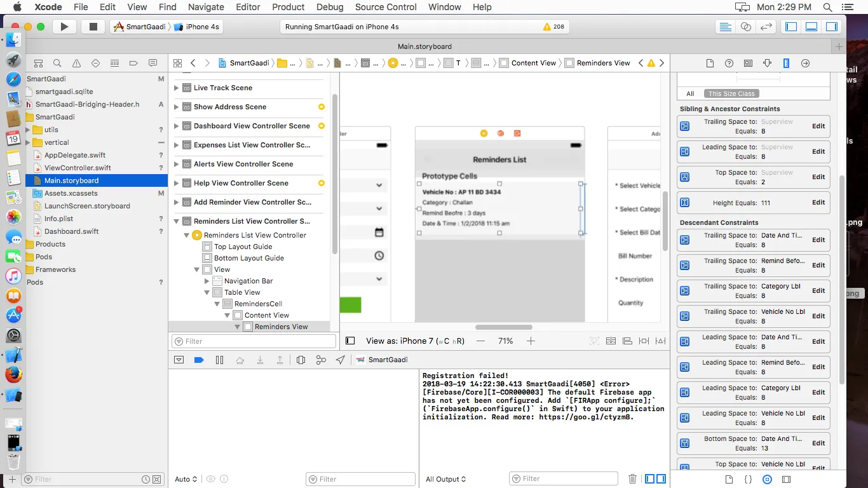This screenshot has height=488, width=868.
Task: Expand the Show Address Scene
Action: [x=176, y=107]
